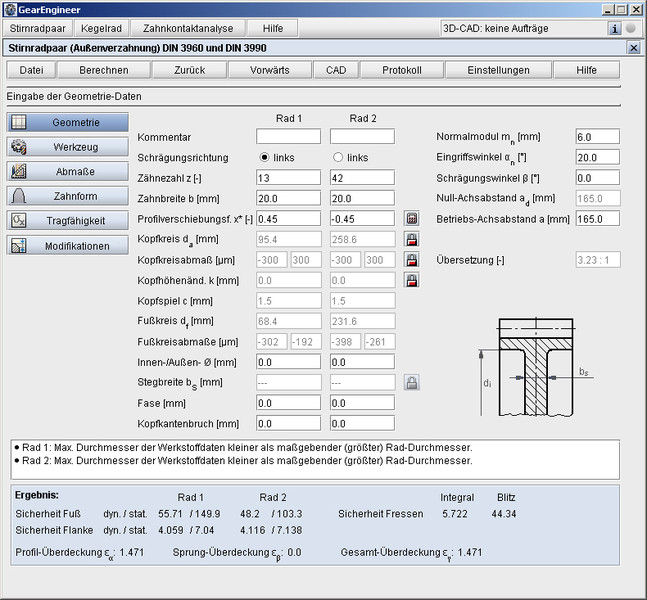Open the Tragfähigkeit section in sidebar
The width and height of the screenshot is (647, 600).
tap(68, 220)
